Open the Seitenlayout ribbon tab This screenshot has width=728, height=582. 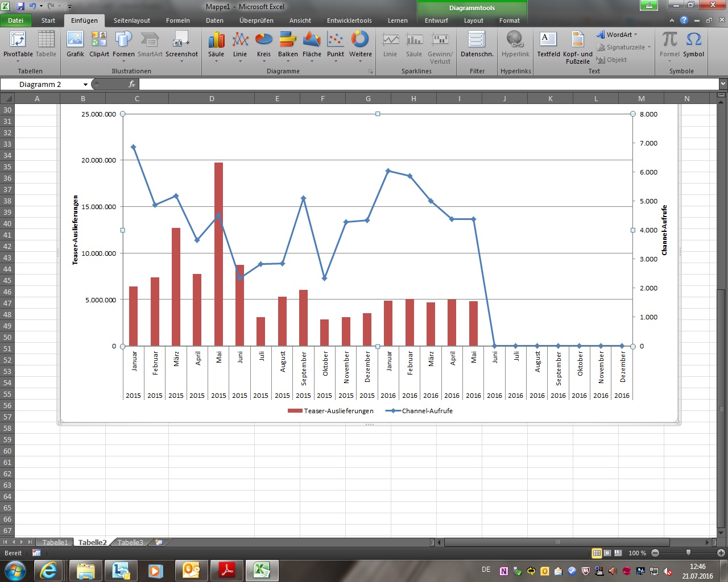point(131,20)
